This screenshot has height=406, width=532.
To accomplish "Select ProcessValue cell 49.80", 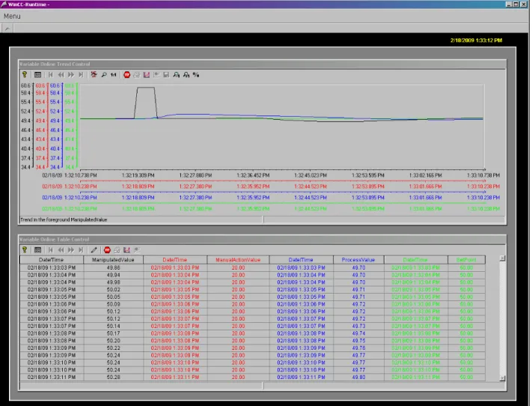I will point(358,377).
